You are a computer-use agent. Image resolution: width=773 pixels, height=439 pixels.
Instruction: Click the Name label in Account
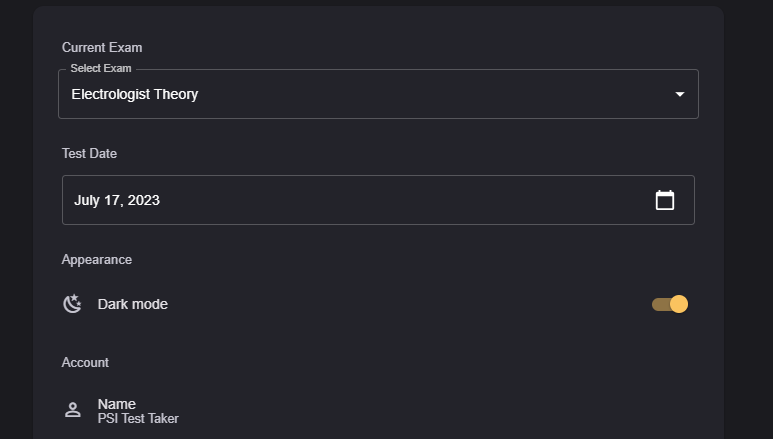(x=117, y=404)
